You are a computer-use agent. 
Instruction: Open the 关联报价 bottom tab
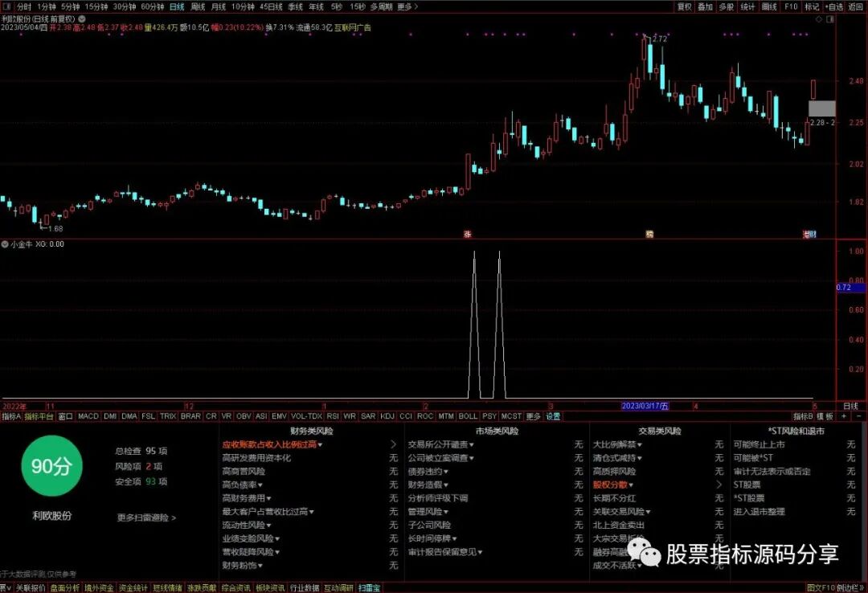(31, 588)
